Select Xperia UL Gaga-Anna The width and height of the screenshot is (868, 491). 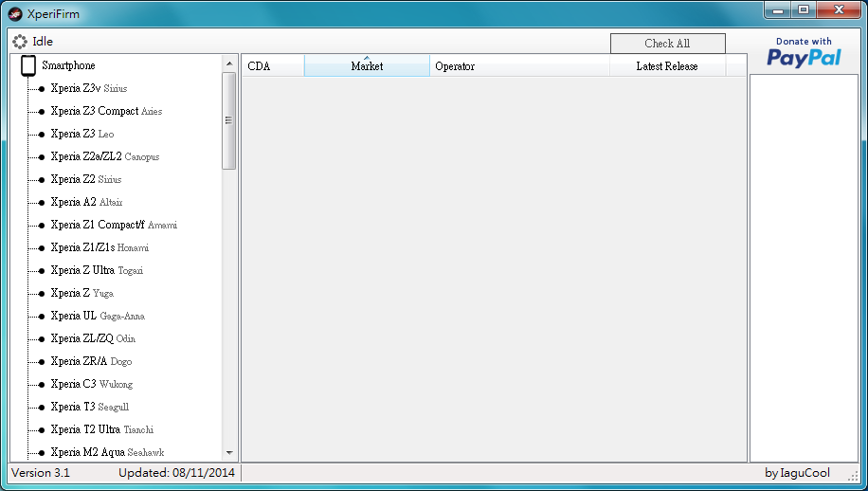click(98, 315)
